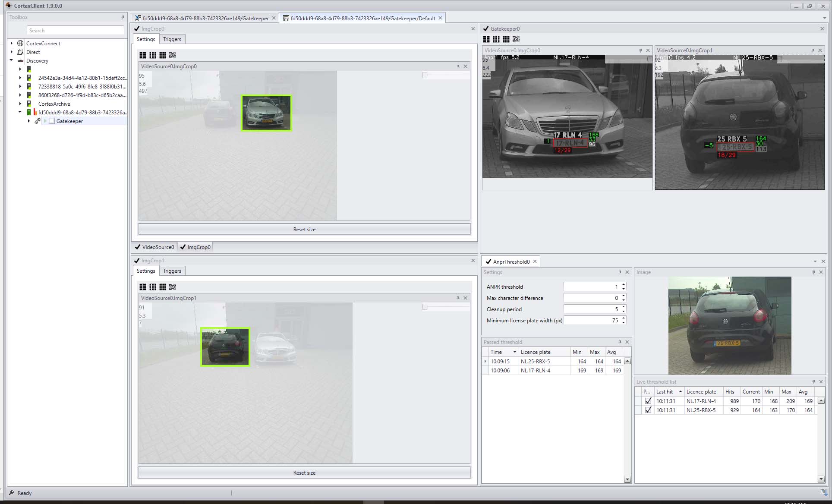This screenshot has width=832, height=504.
Task: Click the timed capture icon in ImgCrop1 toolbar
Action: (x=173, y=287)
